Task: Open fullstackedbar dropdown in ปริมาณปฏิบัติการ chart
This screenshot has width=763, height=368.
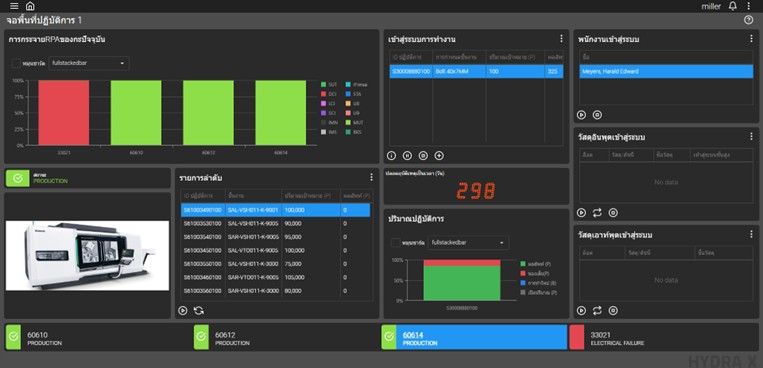Action: [468, 242]
